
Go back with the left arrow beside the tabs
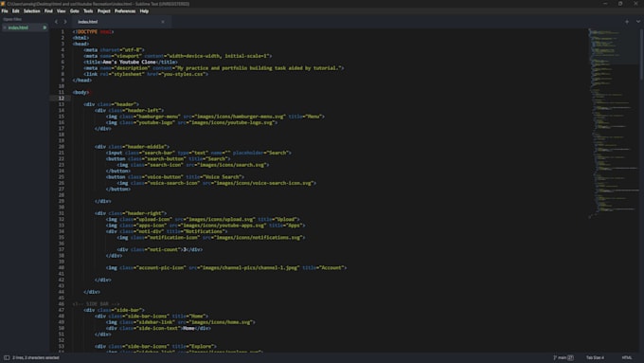(x=56, y=22)
